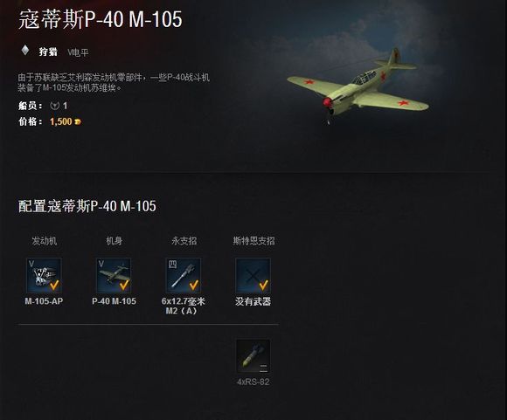Click the P-40 aircraft preview image
This screenshot has height=420, width=507.
coord(358,85)
